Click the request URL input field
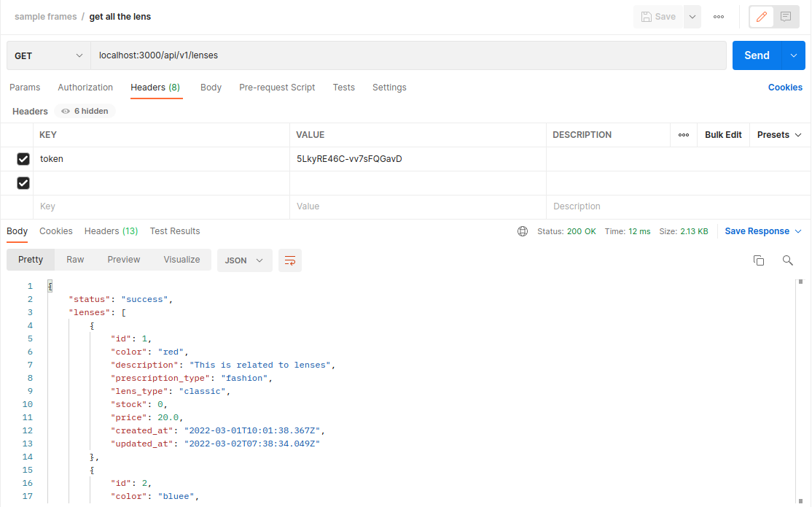 coord(408,55)
